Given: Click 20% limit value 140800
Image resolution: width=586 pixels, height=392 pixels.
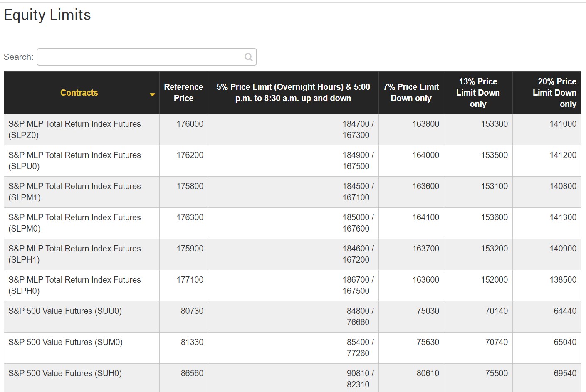Looking at the screenshot, I should (x=563, y=186).
